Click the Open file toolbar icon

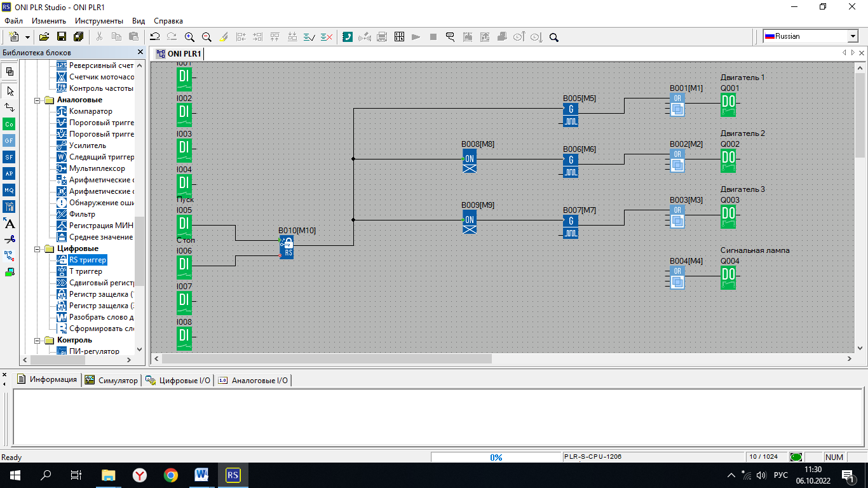point(44,37)
